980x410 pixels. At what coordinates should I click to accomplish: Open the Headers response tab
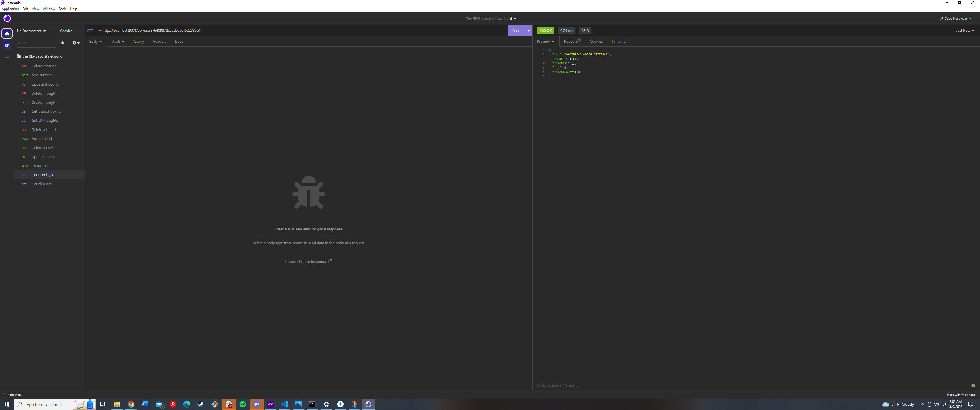(x=570, y=42)
